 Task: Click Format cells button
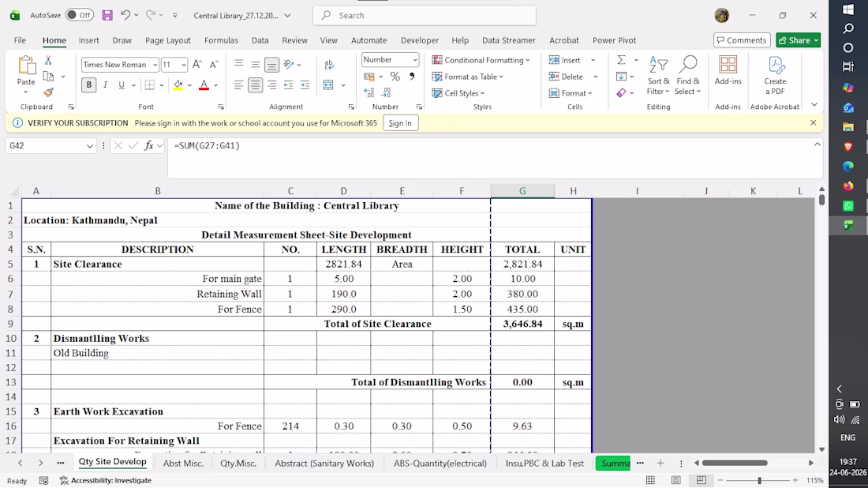pos(571,93)
